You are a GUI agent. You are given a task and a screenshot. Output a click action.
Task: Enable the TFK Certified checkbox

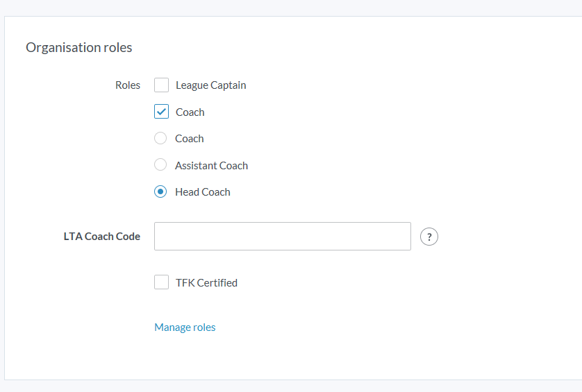[x=161, y=282]
